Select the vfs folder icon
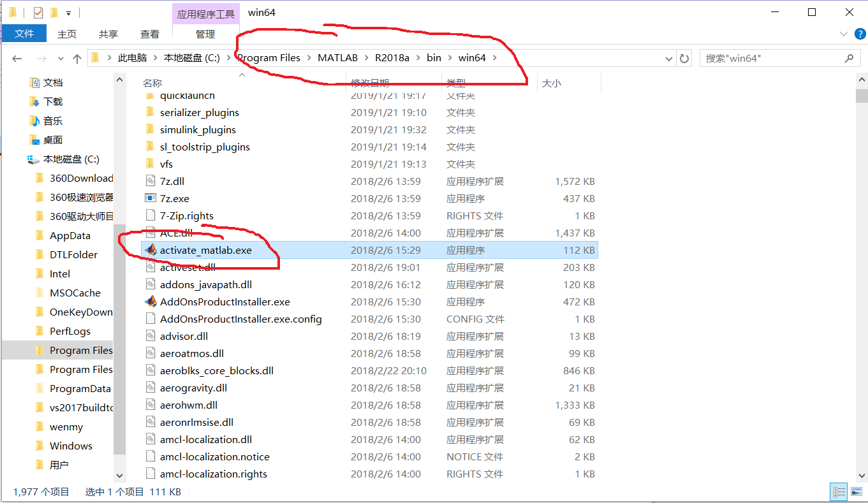Image resolution: width=868 pixels, height=503 pixels. point(151,164)
